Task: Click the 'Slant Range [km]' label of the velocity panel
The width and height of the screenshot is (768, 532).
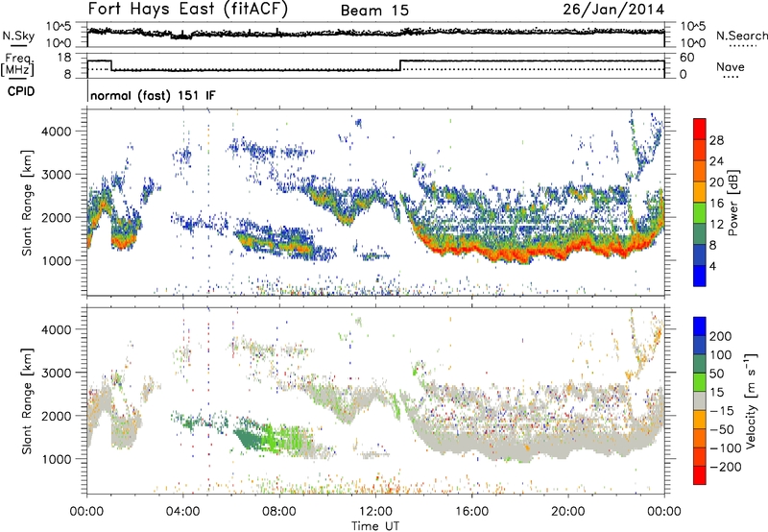Action: pyautogui.click(x=27, y=400)
